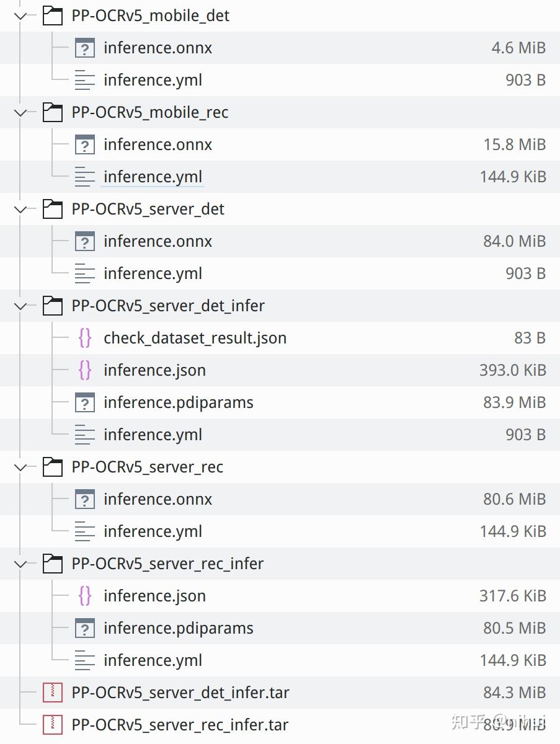This screenshot has width=560, height=744.
Task: Collapse the PP-OCRv5_mobile_rec folder
Action: pyautogui.click(x=20, y=113)
